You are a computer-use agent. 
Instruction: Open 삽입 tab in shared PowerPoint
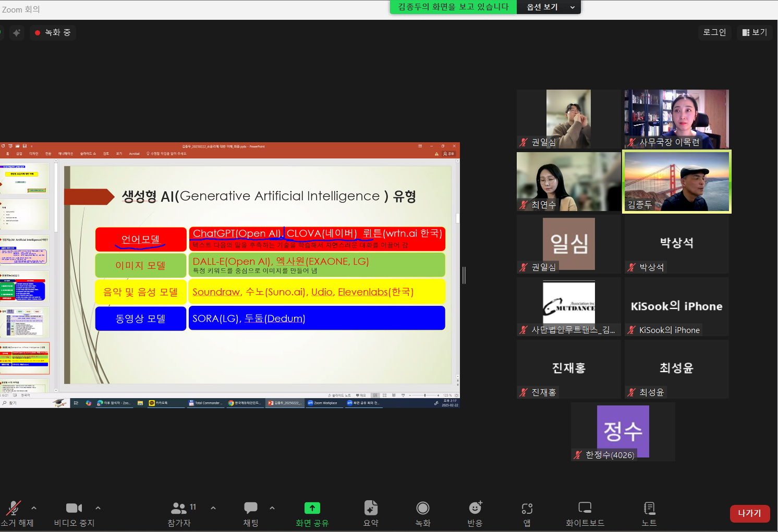click(19, 154)
